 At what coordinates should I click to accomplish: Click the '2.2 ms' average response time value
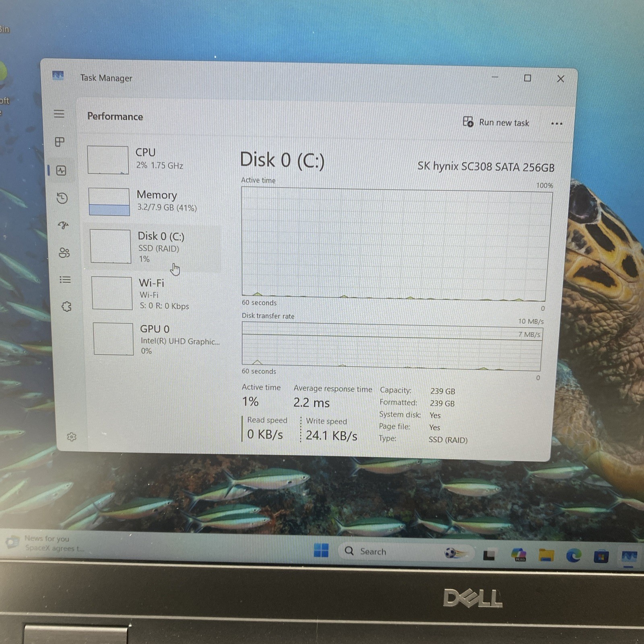pyautogui.click(x=312, y=402)
